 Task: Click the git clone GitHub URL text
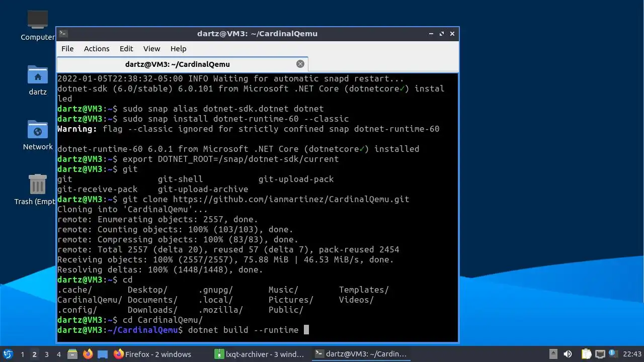(291, 199)
